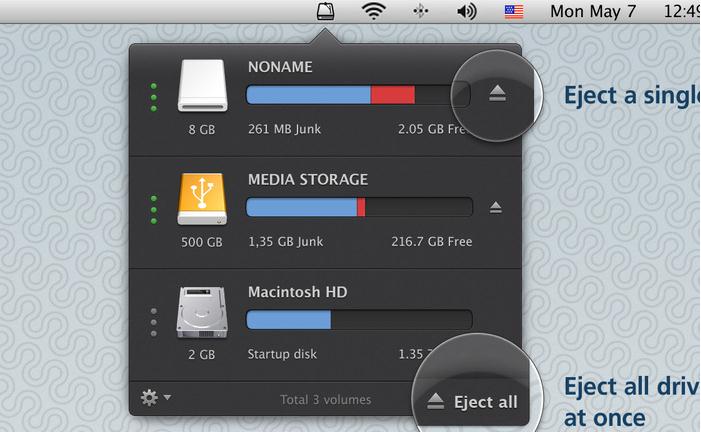The width and height of the screenshot is (701, 432).
Task: Click the 8 GB capacity label
Action: coord(202,130)
